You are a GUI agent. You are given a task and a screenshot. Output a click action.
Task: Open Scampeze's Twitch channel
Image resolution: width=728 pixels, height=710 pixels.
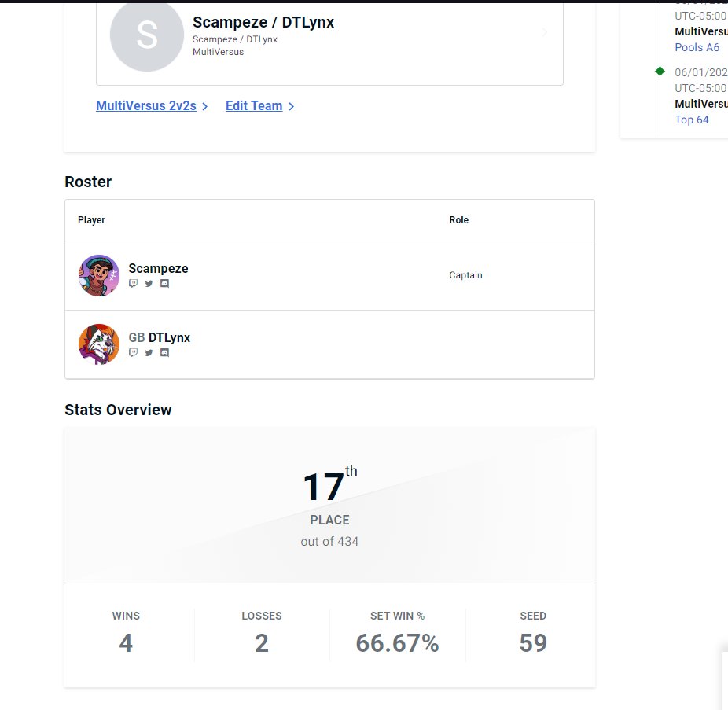click(x=133, y=284)
